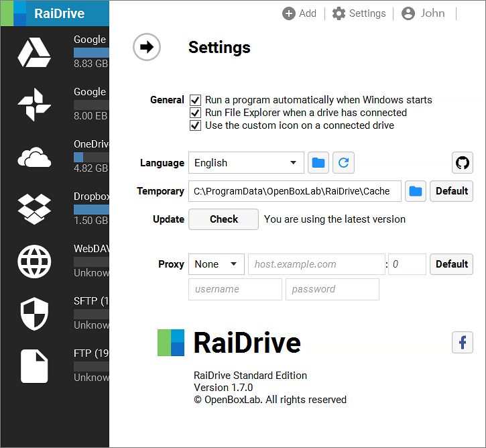Select the FTP file icon
This screenshot has width=486, height=448.
tap(34, 366)
